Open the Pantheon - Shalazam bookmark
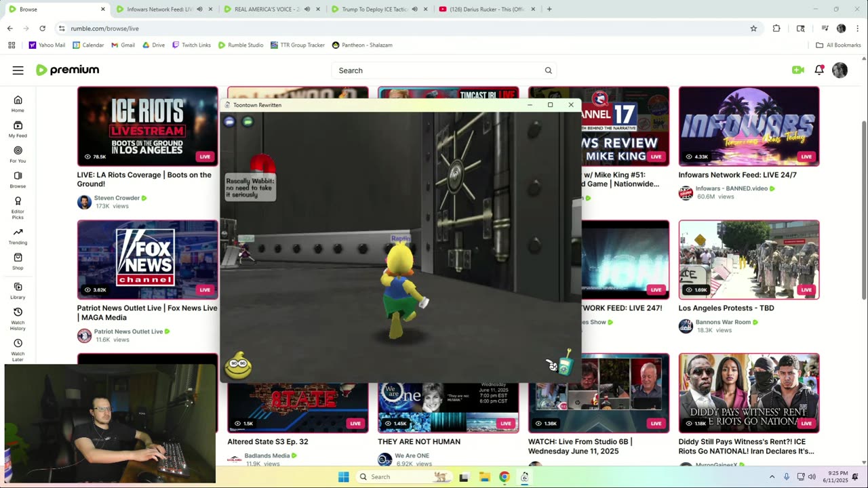 pyautogui.click(x=362, y=45)
